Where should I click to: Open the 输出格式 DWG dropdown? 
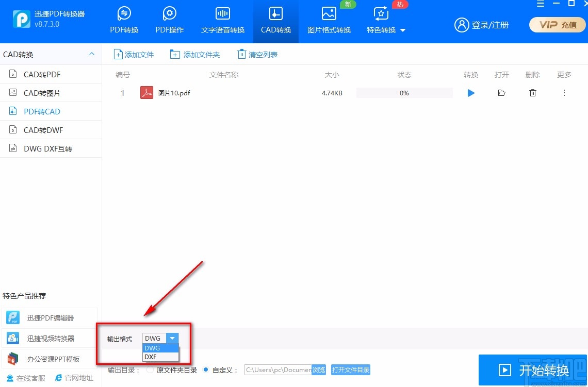click(x=173, y=338)
